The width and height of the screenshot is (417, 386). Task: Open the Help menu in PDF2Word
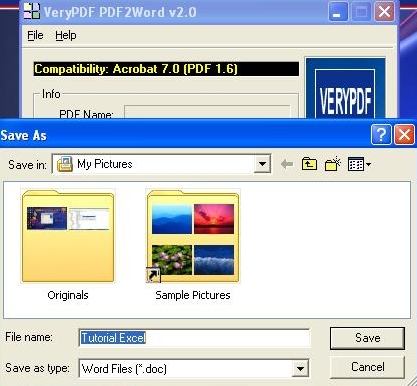pos(66,35)
